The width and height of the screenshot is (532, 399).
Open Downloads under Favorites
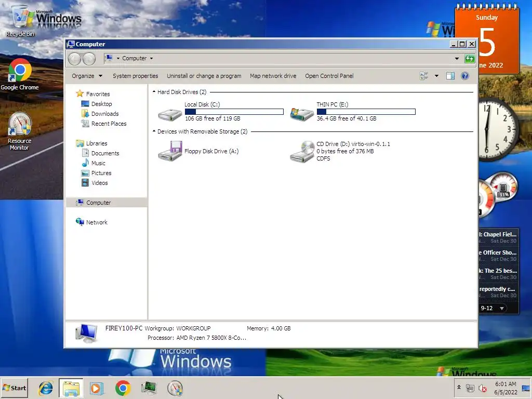(x=105, y=114)
